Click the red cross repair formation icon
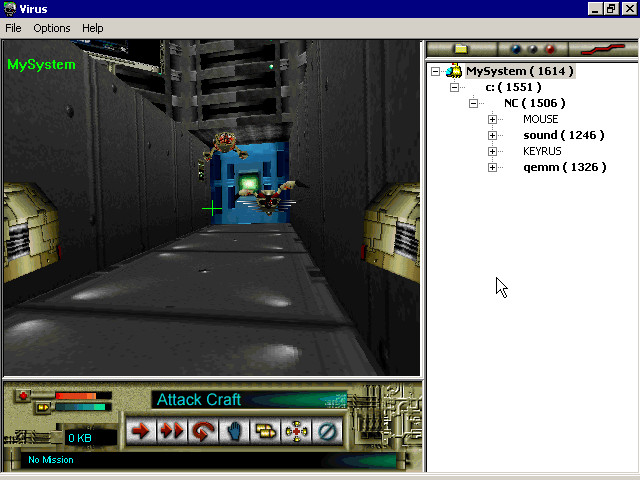The image size is (640, 480). coord(296,431)
